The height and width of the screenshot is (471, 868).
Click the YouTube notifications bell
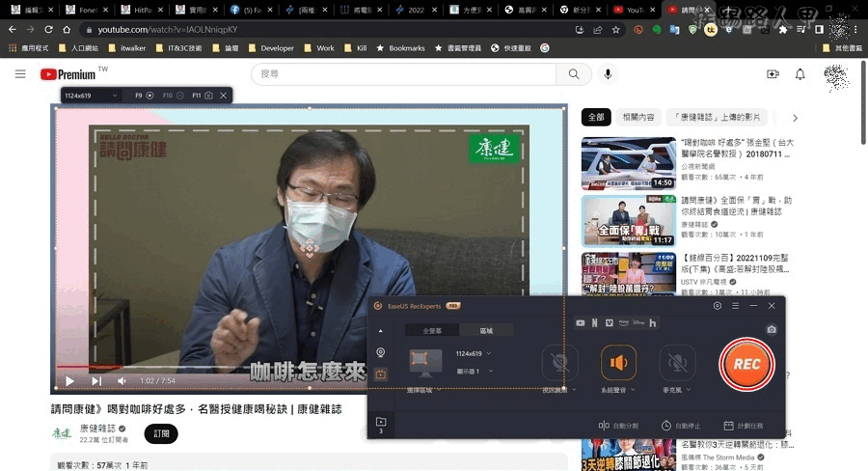(x=800, y=74)
